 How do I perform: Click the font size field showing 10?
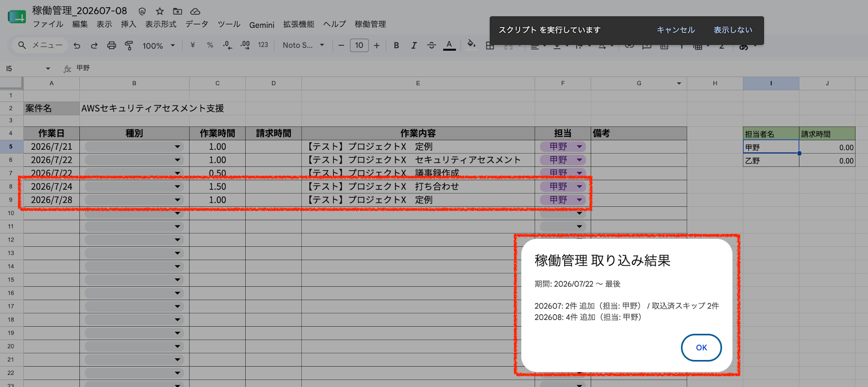(x=359, y=45)
